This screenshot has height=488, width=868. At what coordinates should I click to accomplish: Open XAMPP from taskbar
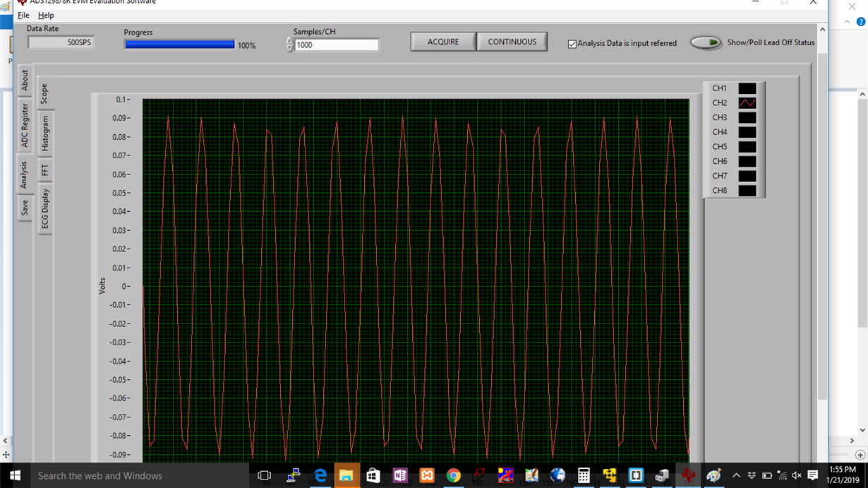click(427, 476)
